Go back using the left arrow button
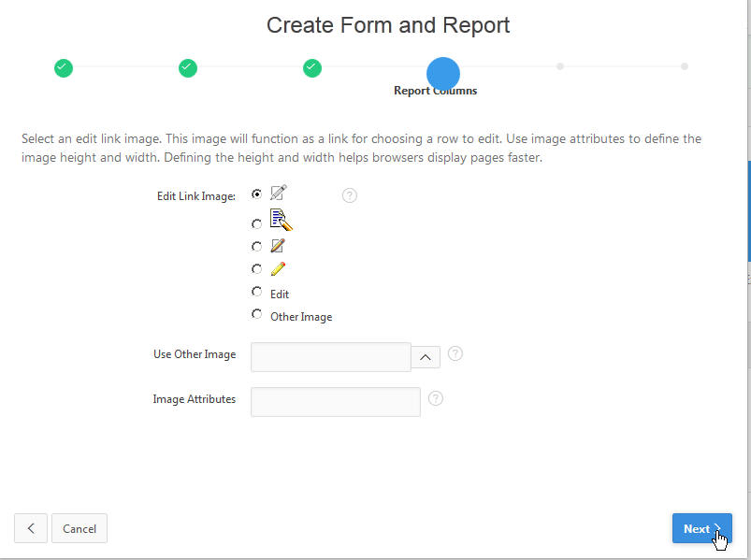This screenshot has height=560, width=751. point(31,528)
